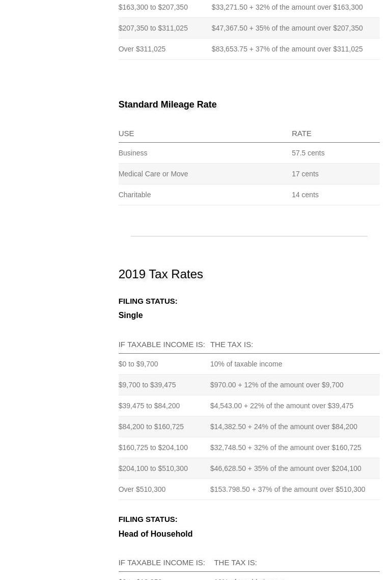The image size is (392, 580).
Task: Click the 2019 Tax Rates heading
Action: [x=160, y=274]
